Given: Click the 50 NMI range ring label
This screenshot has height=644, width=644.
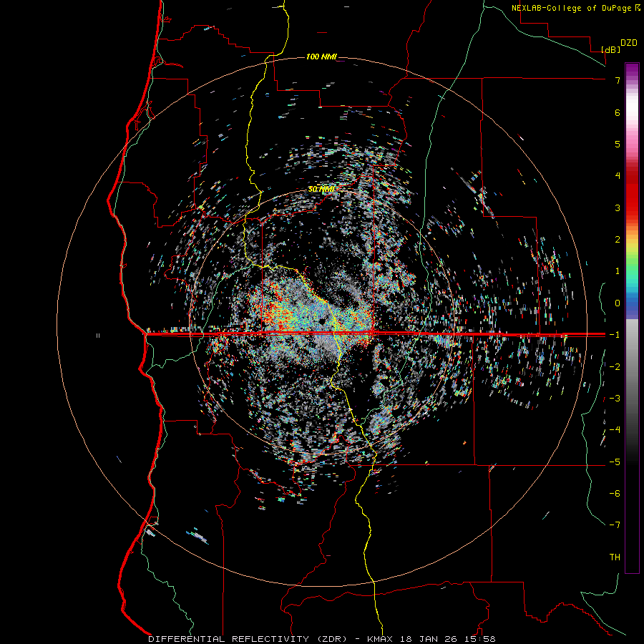Looking at the screenshot, I should pyautogui.click(x=321, y=189).
